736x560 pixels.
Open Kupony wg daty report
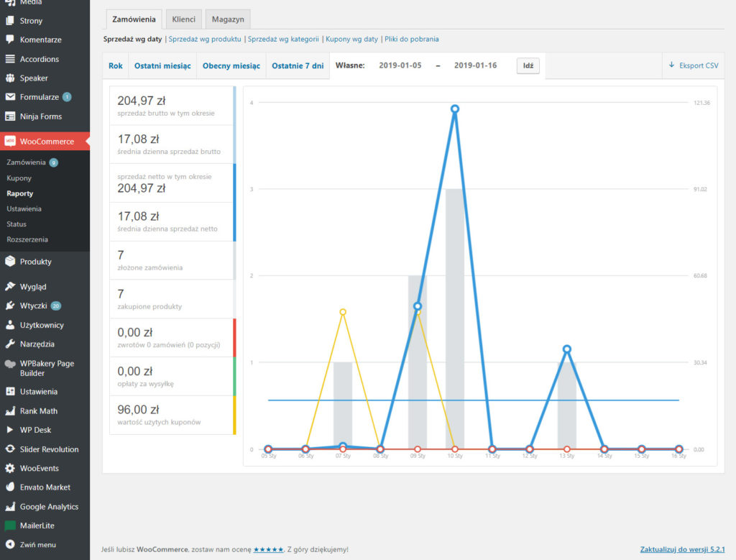(351, 39)
